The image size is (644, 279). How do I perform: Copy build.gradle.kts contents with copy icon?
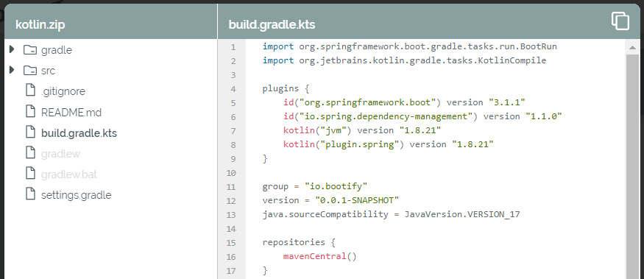point(620,21)
